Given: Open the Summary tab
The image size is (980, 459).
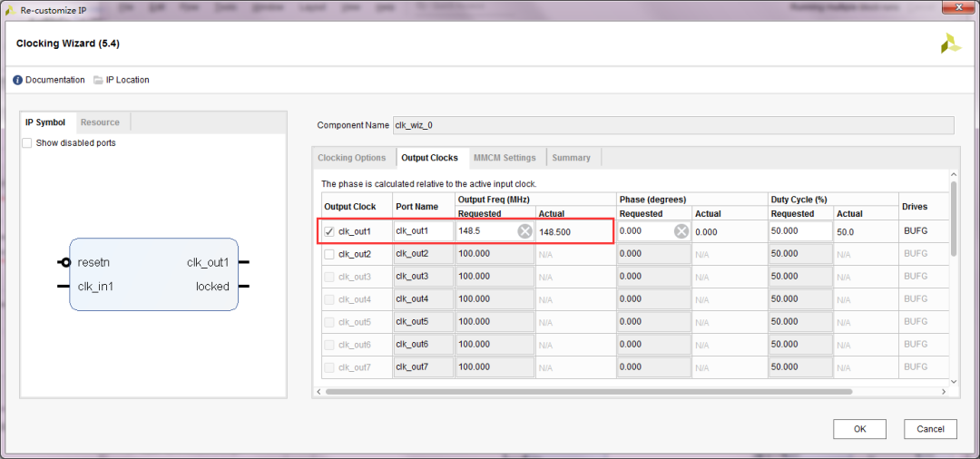Looking at the screenshot, I should coord(571,158).
